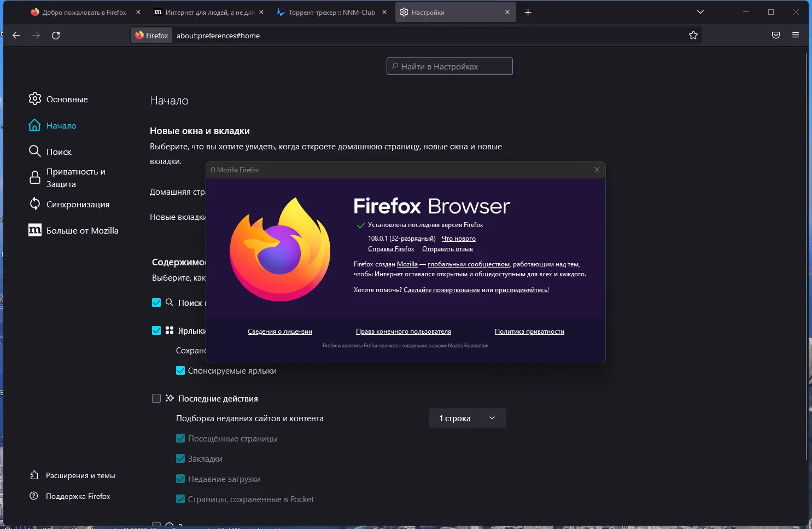This screenshot has height=529, width=812.
Task: Close the Настройки tab
Action: (507, 13)
